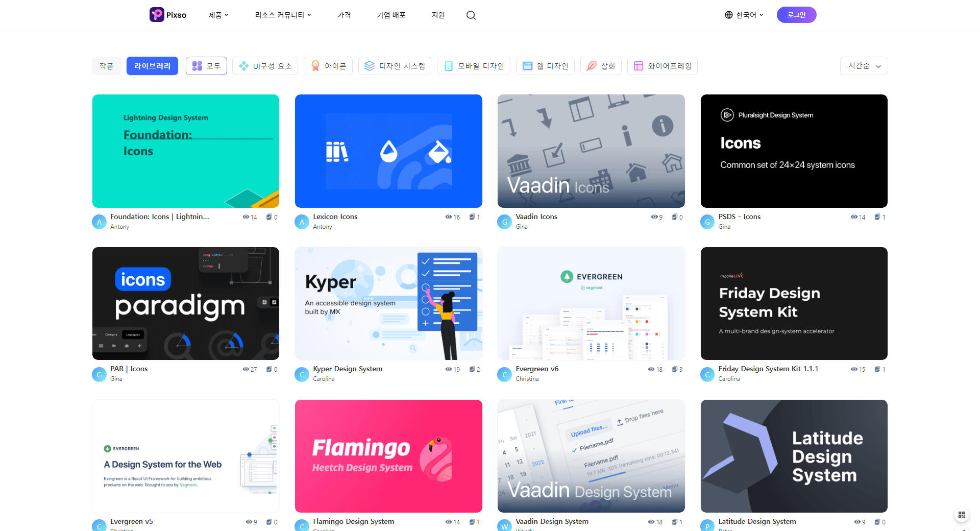Click avatar next to Evergreen v6

tap(504, 374)
